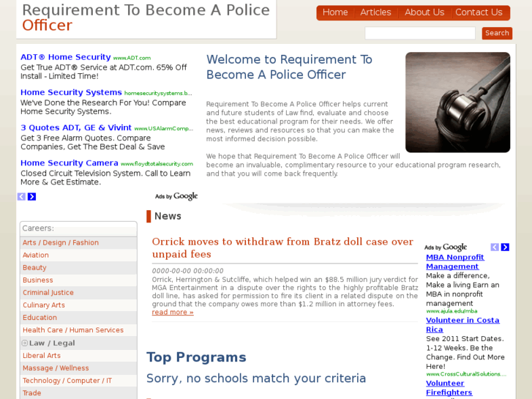Select Arts / Design / Fashion career
Screen dimensions: 532x399
pos(61,243)
